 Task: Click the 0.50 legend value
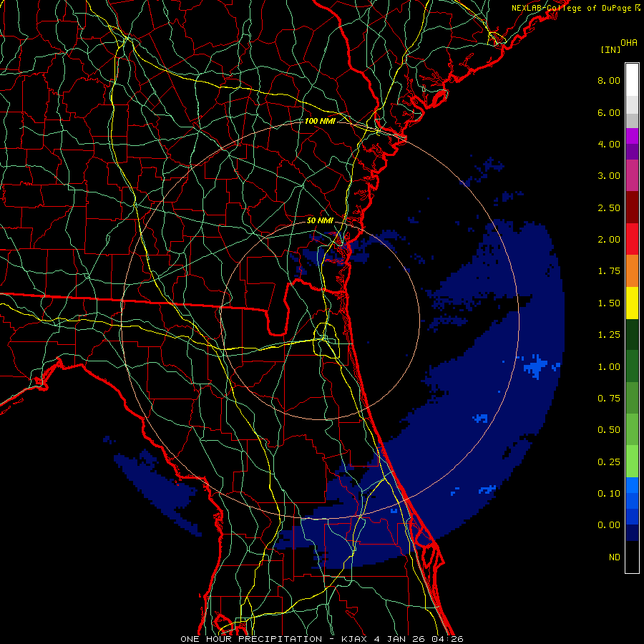point(609,430)
